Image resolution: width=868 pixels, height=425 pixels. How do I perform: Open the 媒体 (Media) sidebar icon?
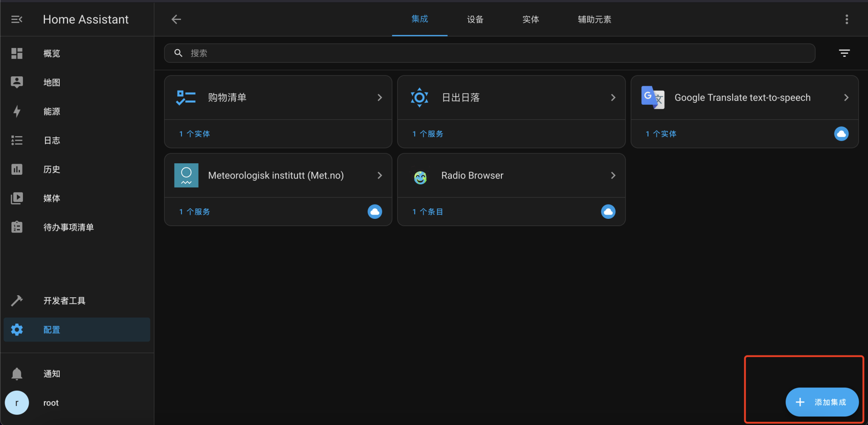(x=17, y=198)
